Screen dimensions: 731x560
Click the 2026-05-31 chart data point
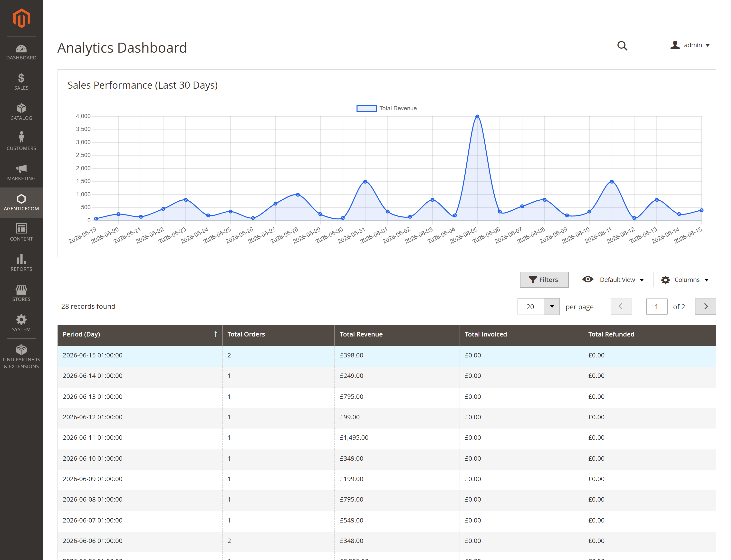(x=365, y=182)
